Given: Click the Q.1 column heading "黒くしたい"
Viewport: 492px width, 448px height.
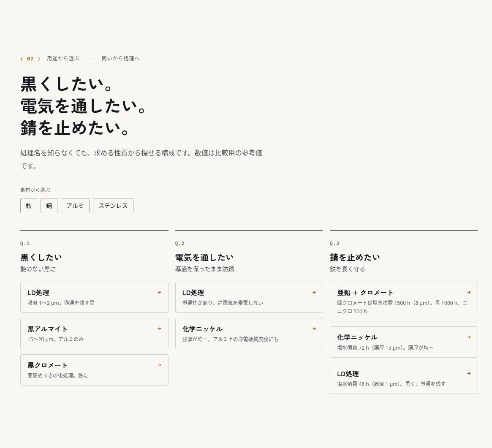Looking at the screenshot, I should pyautogui.click(x=41, y=258).
